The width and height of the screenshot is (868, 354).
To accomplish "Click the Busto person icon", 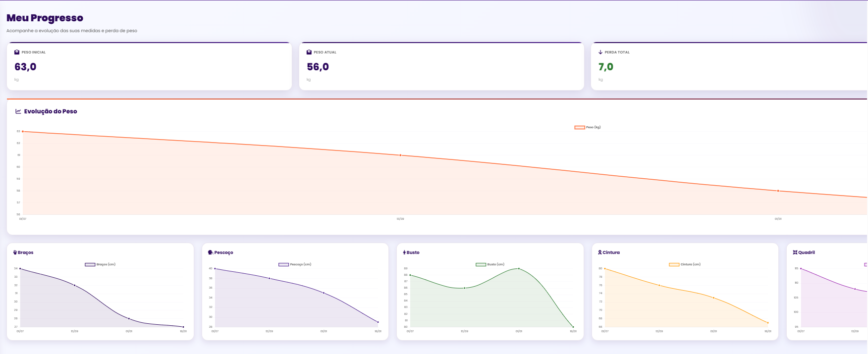I will pos(404,253).
